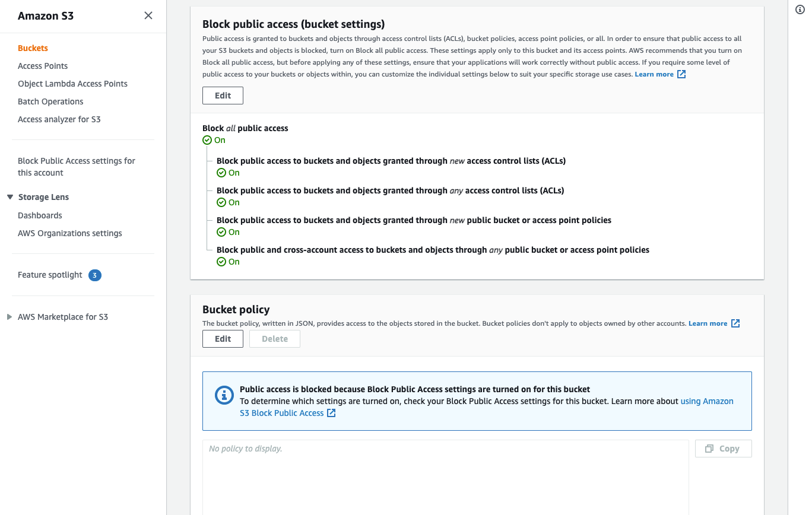Collapse the Storage Lens section

(x=10, y=197)
